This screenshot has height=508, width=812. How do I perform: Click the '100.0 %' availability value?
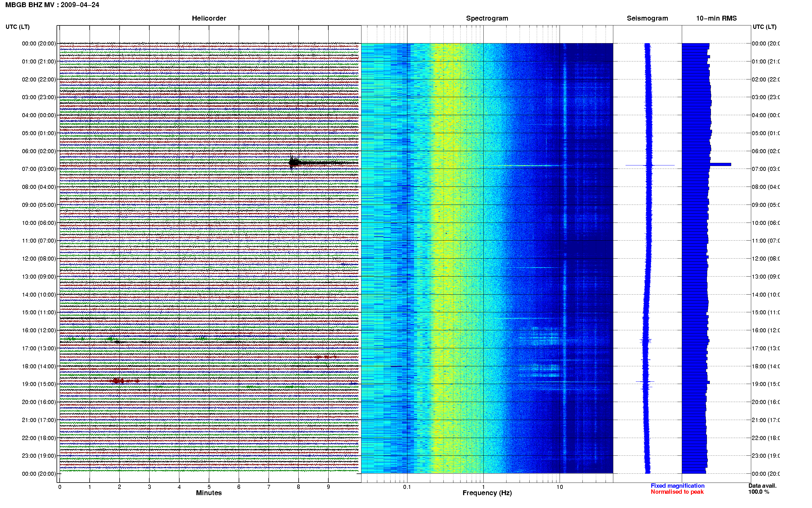[759, 492]
